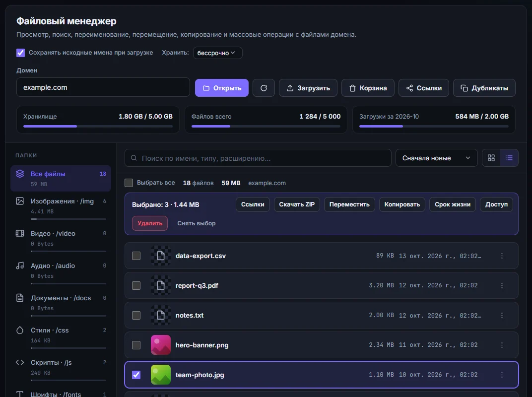Viewport: 532px width, 397px height.
Task: Open Ссылки share links
Action: click(x=424, y=88)
